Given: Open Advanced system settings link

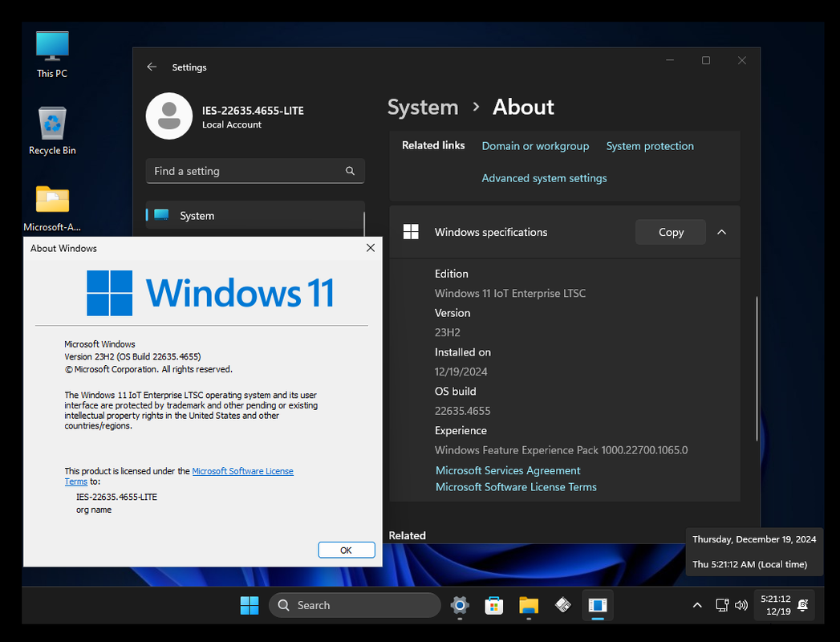Looking at the screenshot, I should pyautogui.click(x=544, y=178).
